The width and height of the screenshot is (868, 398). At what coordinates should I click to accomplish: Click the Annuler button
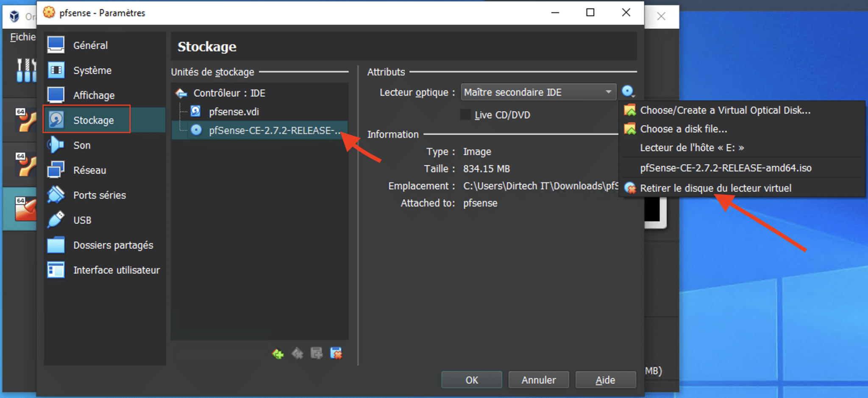click(x=538, y=380)
